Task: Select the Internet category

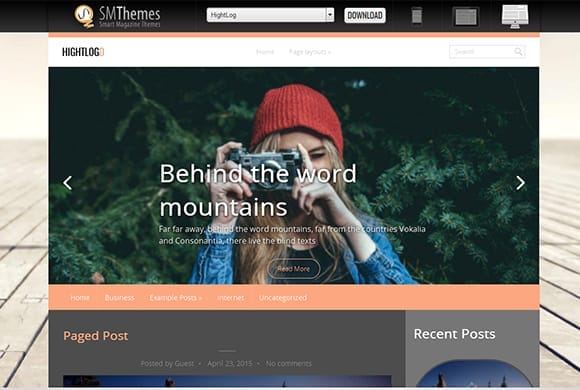Action: (x=231, y=297)
